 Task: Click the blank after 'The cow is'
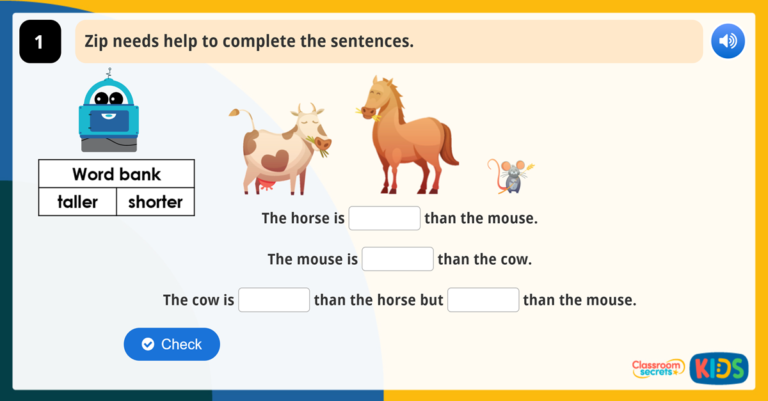pyautogui.click(x=274, y=300)
